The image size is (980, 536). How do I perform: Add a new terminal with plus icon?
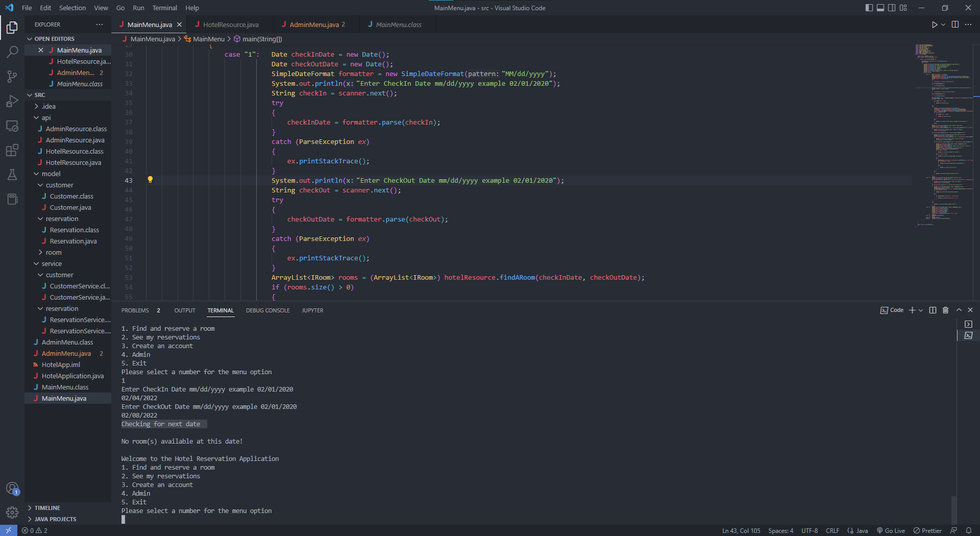912,310
